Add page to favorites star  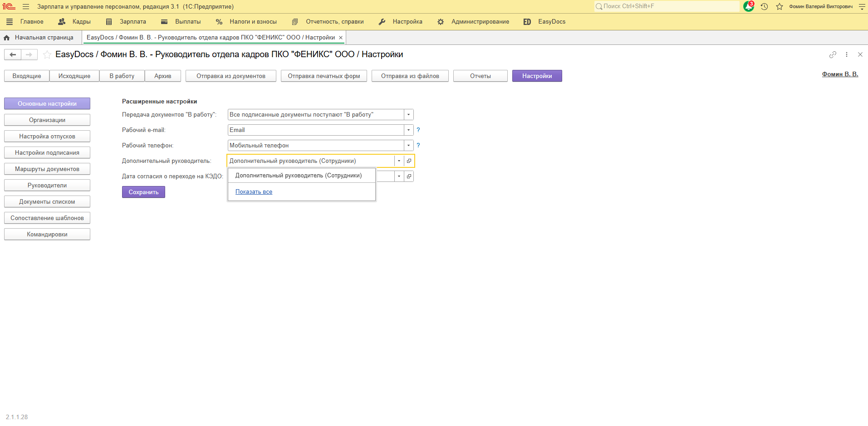47,54
